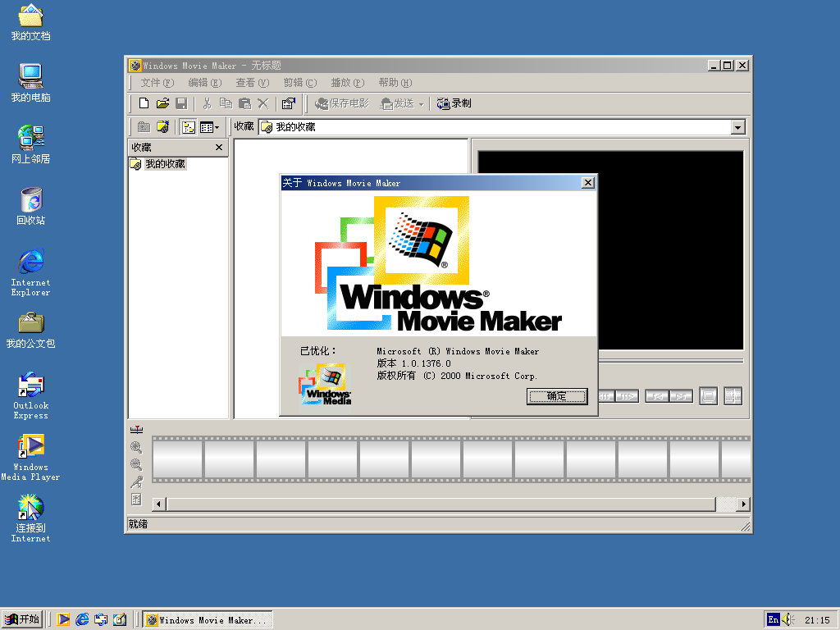Open the 帮助 menu
The width and height of the screenshot is (840, 630).
point(395,83)
